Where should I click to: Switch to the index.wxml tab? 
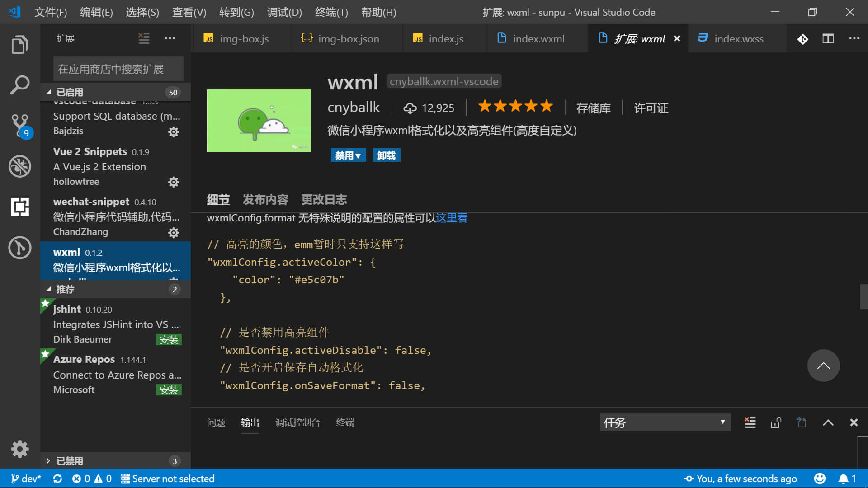coord(538,39)
